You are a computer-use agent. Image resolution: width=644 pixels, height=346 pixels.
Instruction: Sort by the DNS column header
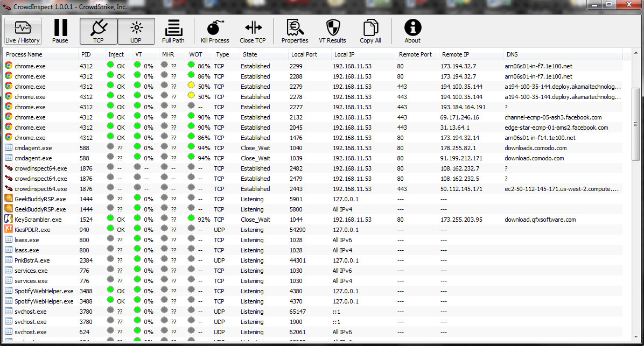pos(563,54)
